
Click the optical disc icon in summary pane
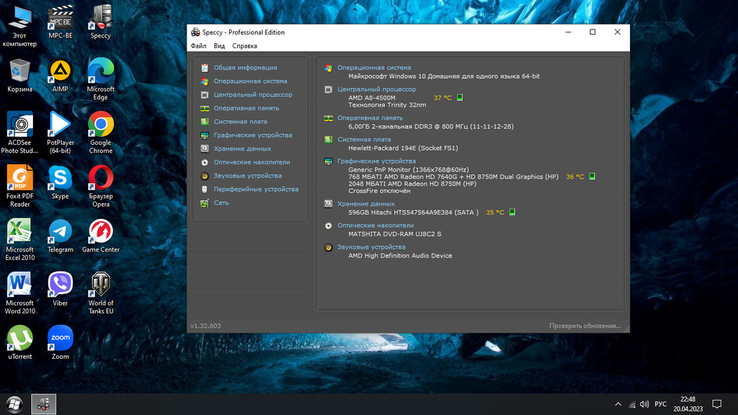point(329,226)
